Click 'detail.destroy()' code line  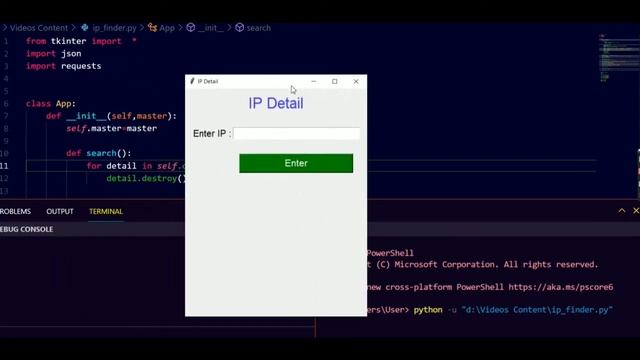[146, 178]
